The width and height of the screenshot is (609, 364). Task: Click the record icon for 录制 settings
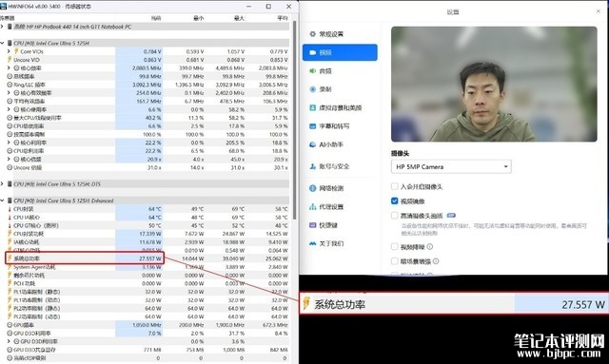coord(313,89)
